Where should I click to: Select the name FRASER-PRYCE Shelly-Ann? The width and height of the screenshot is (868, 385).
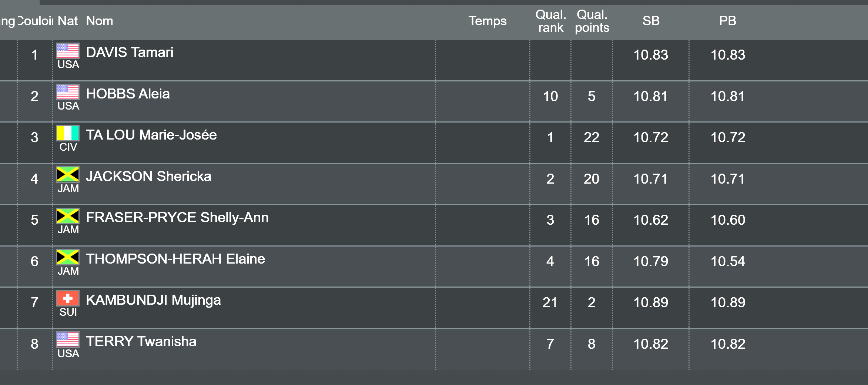pos(177,218)
